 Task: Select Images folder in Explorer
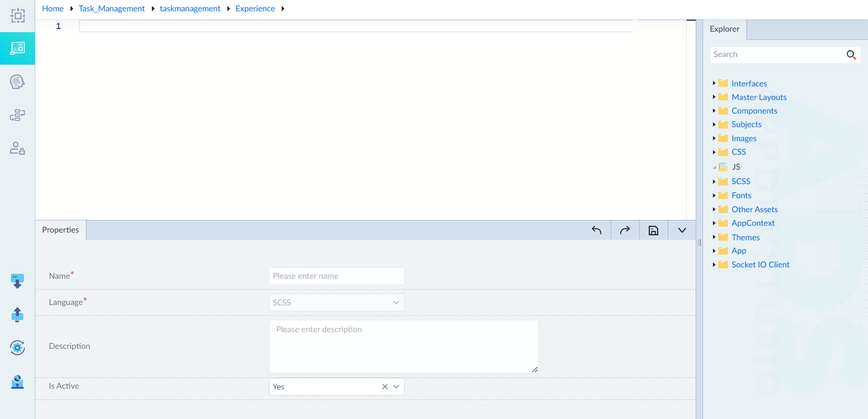tap(744, 138)
